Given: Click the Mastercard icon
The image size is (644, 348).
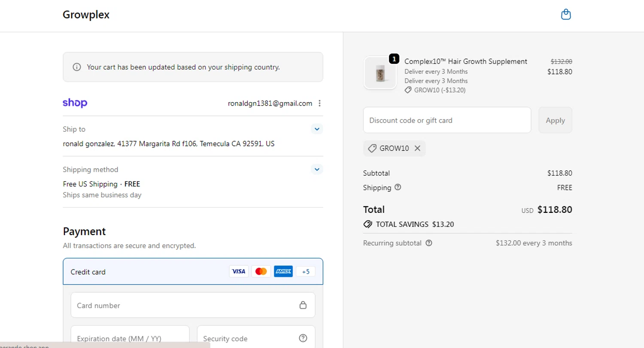Looking at the screenshot, I should 261,271.
